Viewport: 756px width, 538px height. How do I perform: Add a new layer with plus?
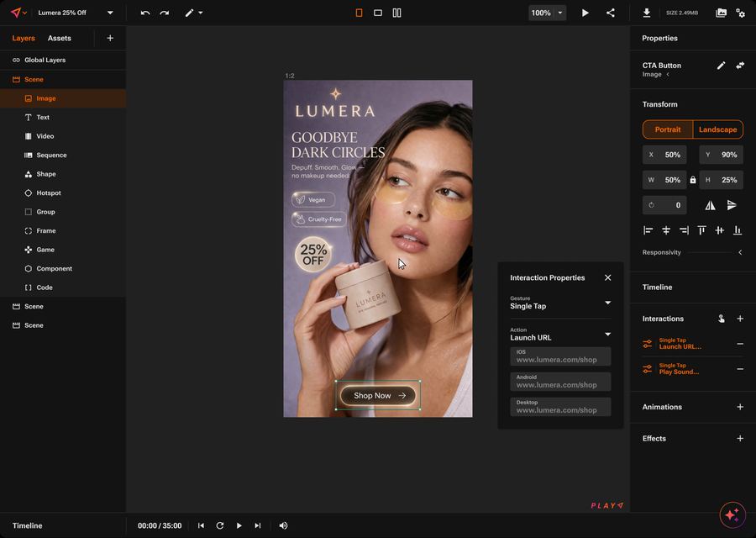(x=110, y=38)
